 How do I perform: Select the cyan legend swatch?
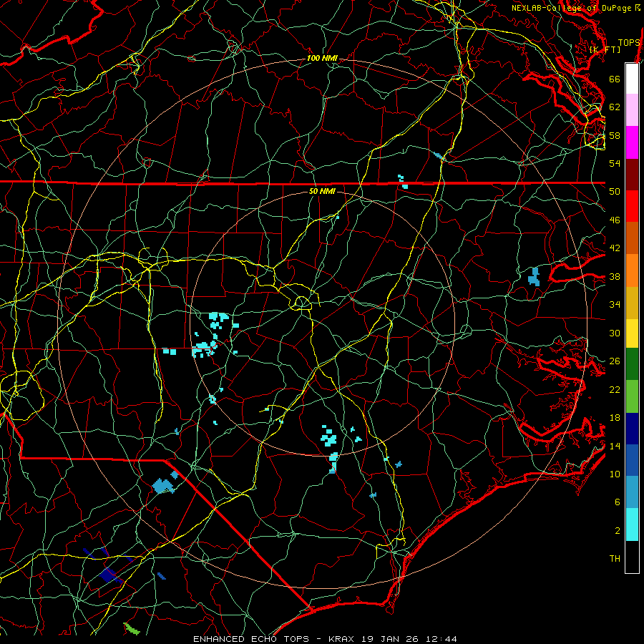632,525
